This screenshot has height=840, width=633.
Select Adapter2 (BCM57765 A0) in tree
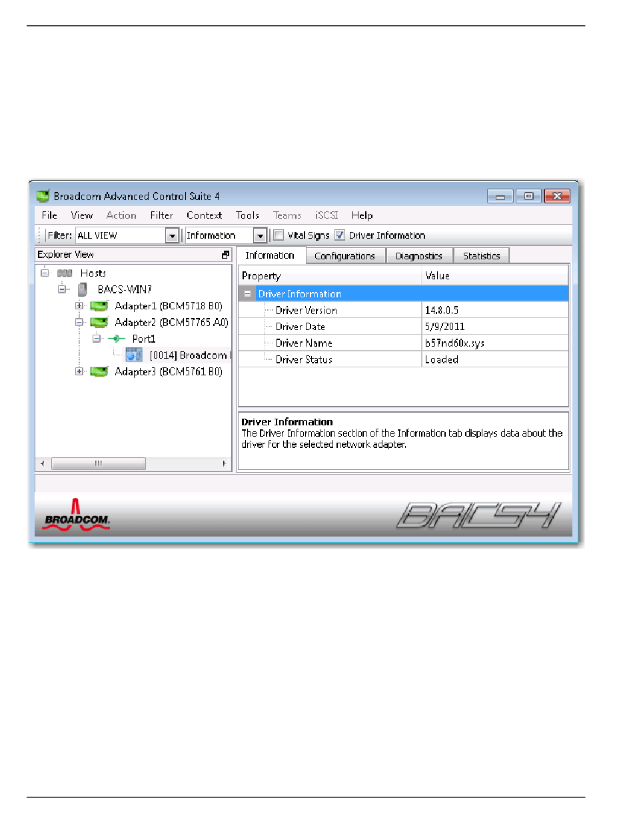(x=172, y=322)
